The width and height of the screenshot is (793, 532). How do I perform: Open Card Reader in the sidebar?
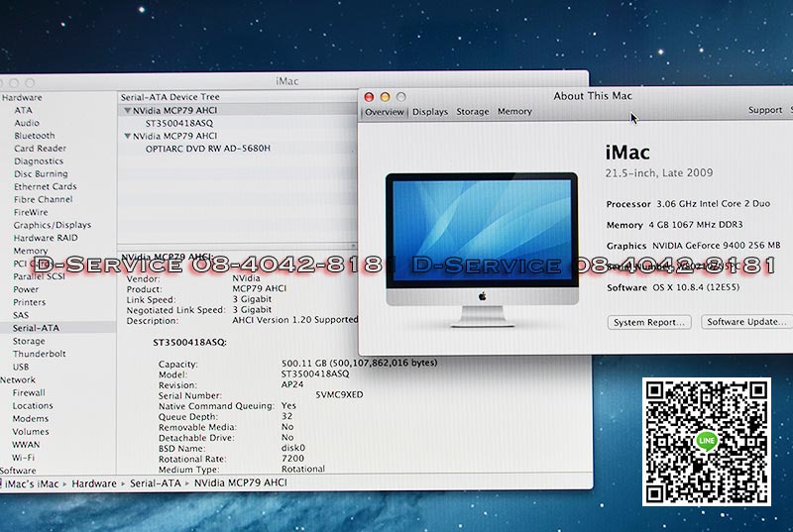[40, 148]
